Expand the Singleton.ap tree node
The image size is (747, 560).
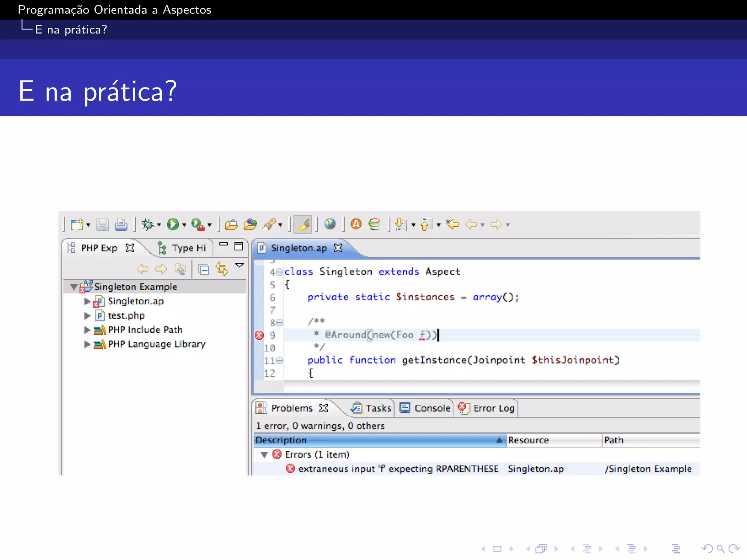[87, 301]
